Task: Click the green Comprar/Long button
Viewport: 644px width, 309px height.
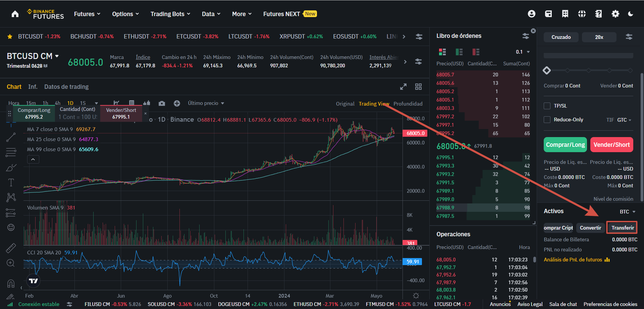Action: [x=565, y=145]
